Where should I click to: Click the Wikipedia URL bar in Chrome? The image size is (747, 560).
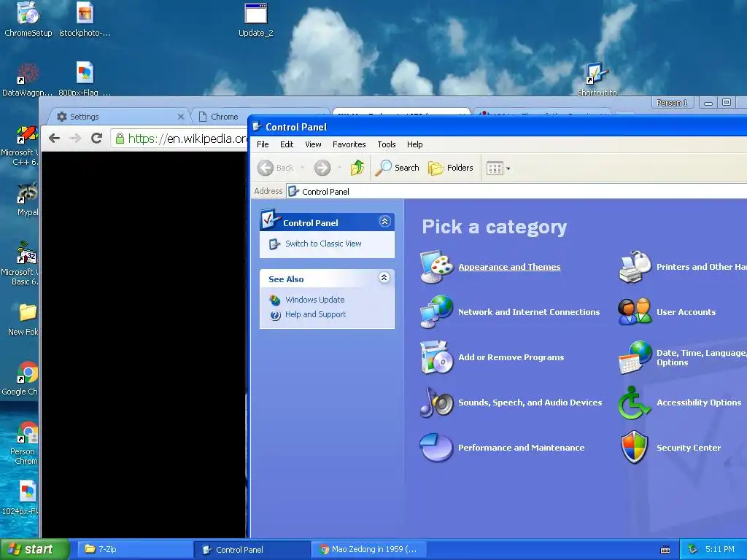[180, 139]
